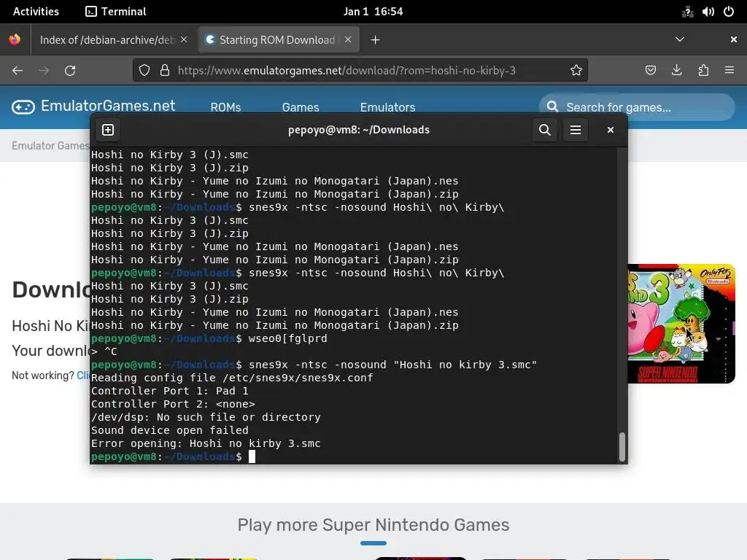Click Kirby's Dream Land 3 cover
Screen dimensions: 747x560
coord(682,324)
